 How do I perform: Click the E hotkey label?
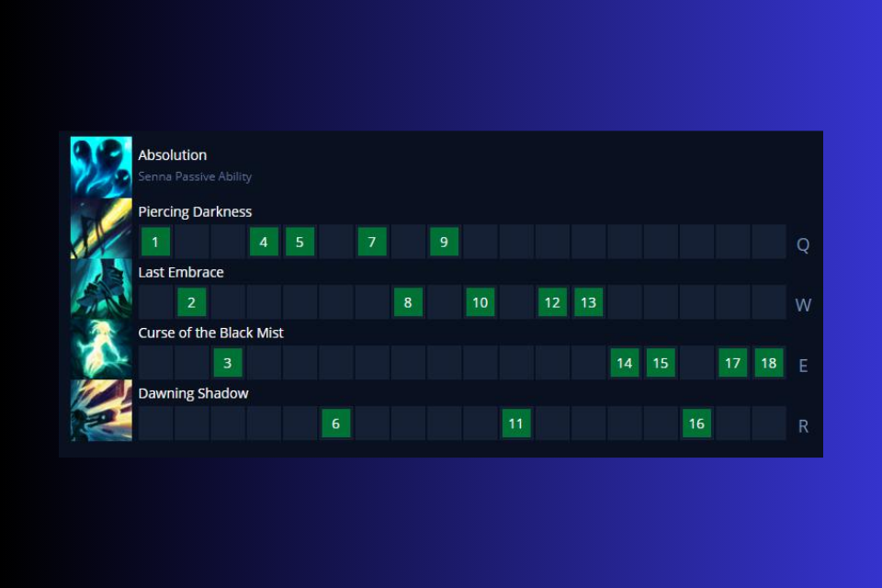(x=802, y=366)
